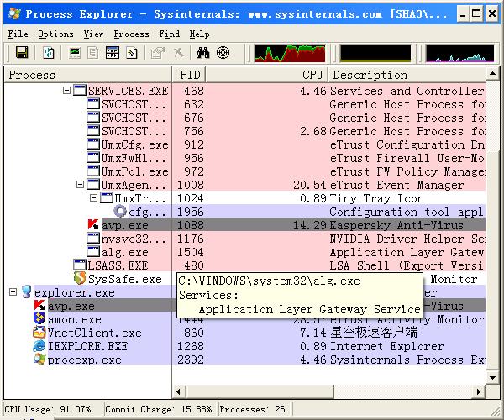504x420 pixels.
Task: Open the Process menu
Action: [132, 34]
